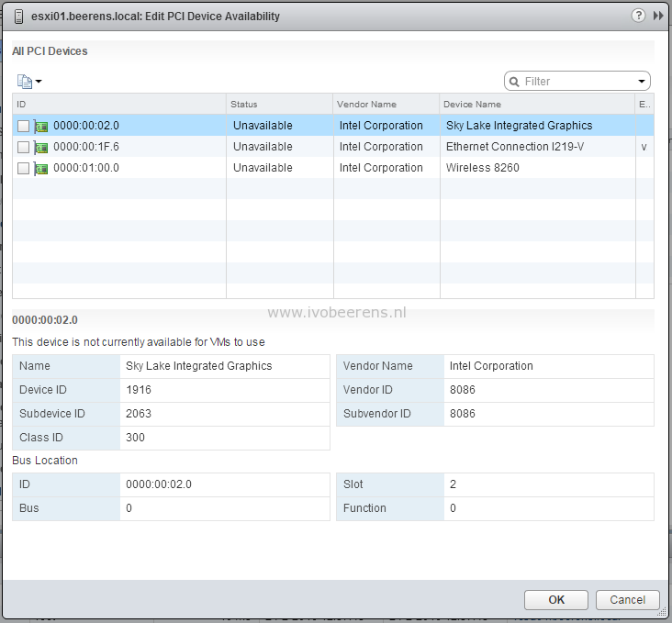
Task: Click Unavailable status of the Wireless 8260 row
Action: [x=263, y=168]
